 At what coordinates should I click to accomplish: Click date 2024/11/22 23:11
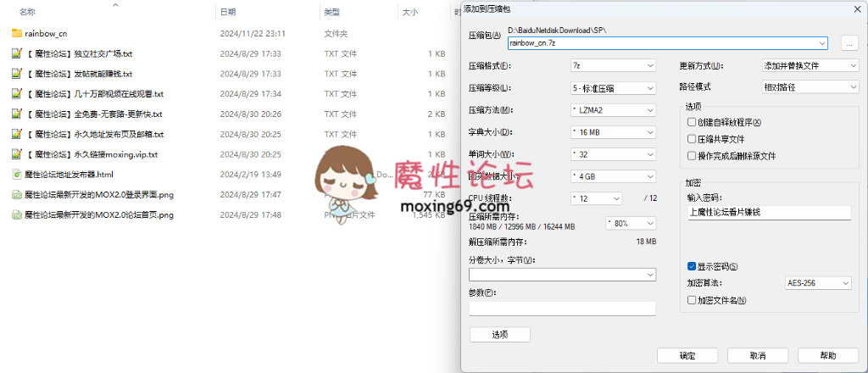(253, 33)
